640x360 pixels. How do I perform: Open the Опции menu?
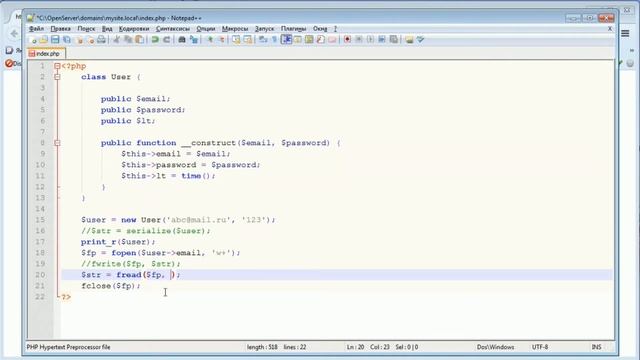pos(206,29)
